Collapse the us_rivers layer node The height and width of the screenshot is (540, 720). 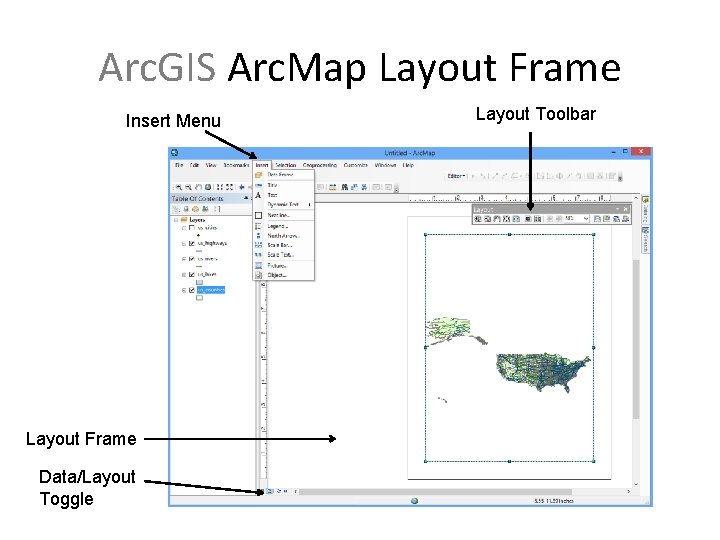pyautogui.click(x=184, y=259)
